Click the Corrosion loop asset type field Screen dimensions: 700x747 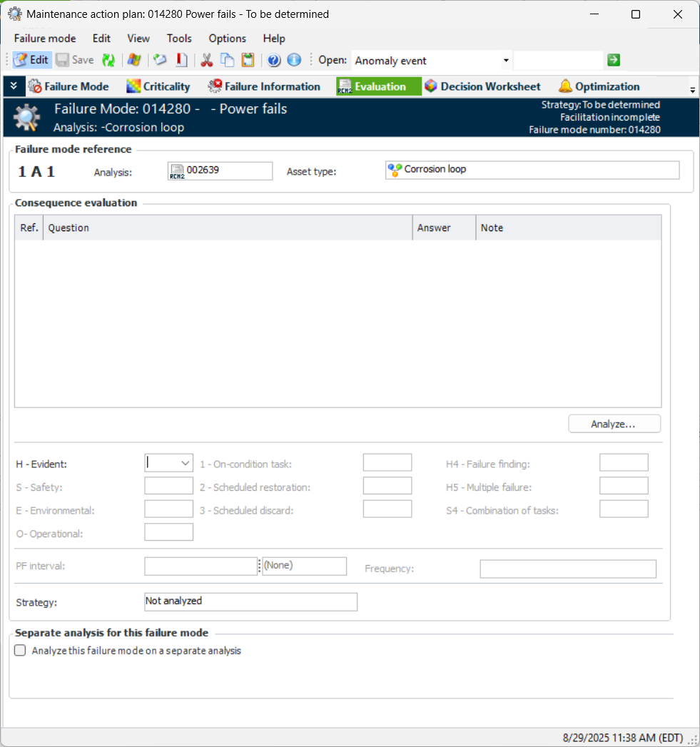[x=532, y=170]
